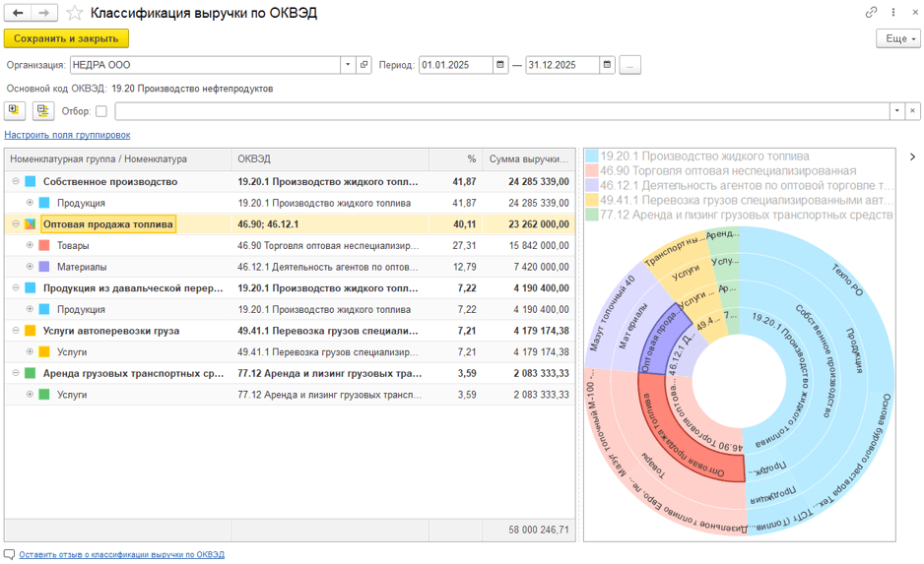Viewport: 924px width, 564px height.
Task: Expand the Товары row under Оптовая продажа топлива
Action: pyautogui.click(x=30, y=245)
